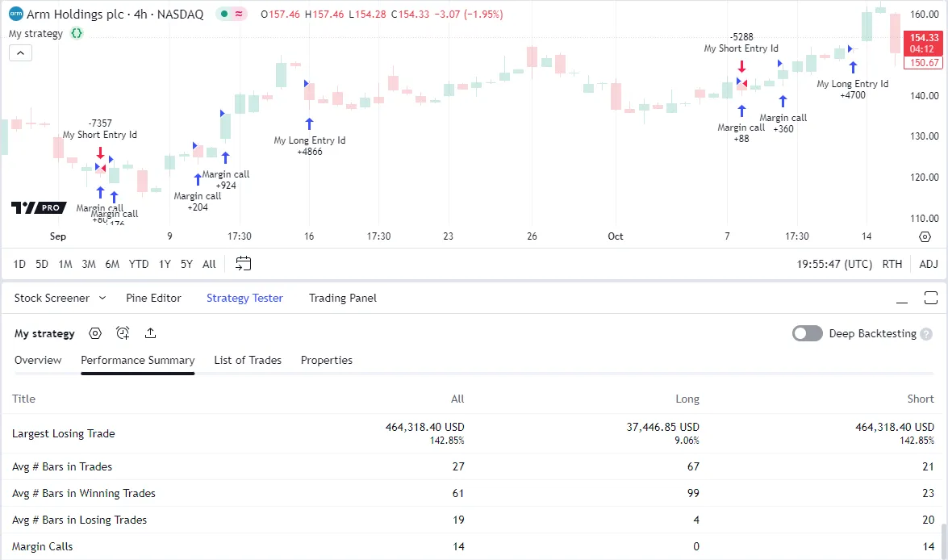Click the add alert clock icon

[123, 333]
